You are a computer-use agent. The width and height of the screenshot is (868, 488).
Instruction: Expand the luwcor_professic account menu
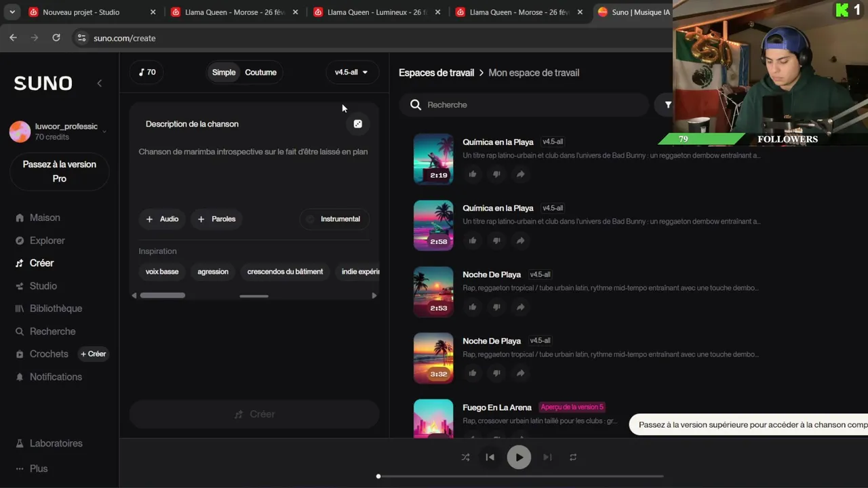(58, 131)
